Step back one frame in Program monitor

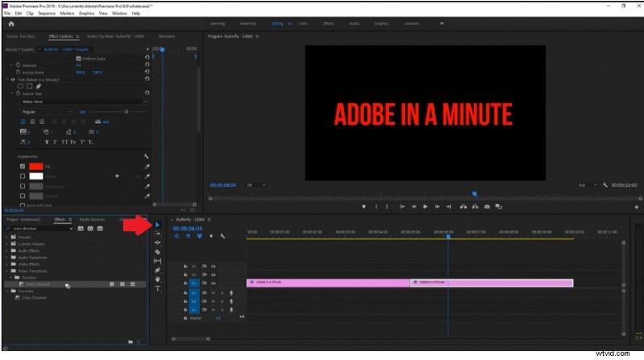click(414, 207)
